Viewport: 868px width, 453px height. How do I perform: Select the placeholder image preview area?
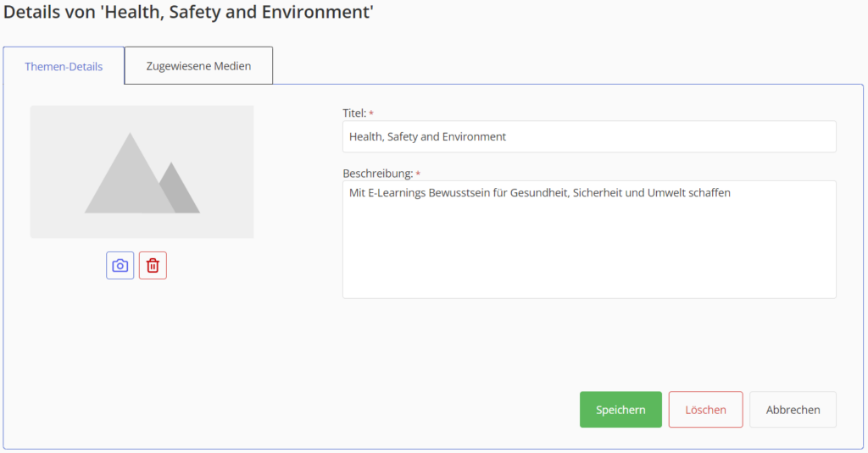tap(142, 172)
